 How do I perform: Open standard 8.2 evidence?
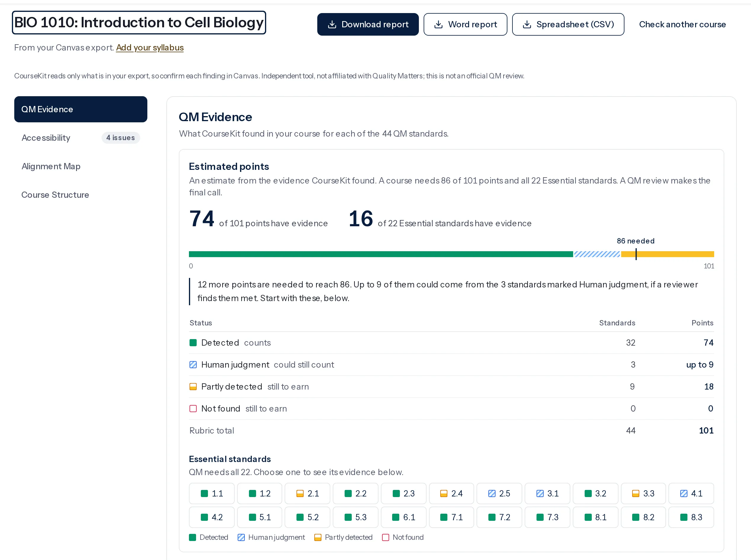[x=643, y=517]
